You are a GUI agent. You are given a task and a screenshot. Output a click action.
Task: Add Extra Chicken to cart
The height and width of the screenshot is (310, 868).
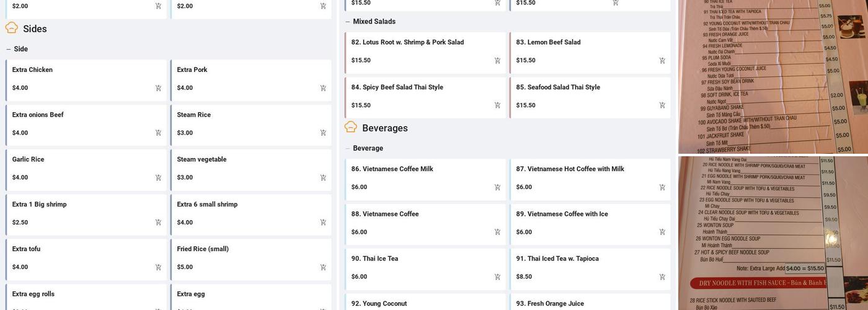coord(158,88)
